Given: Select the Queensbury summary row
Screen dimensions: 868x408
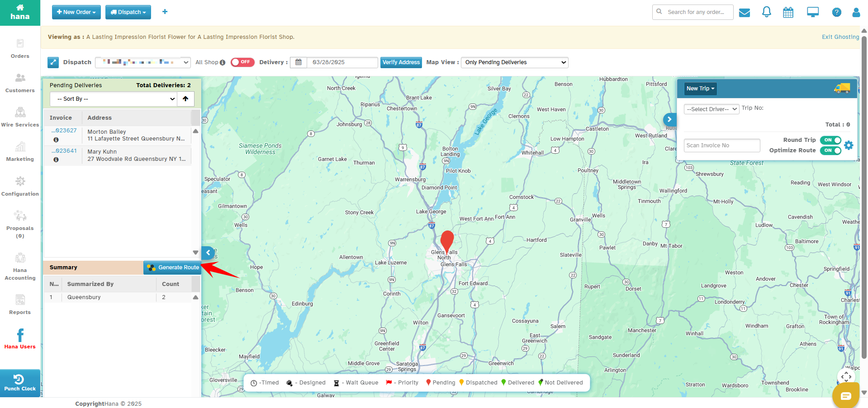Looking at the screenshot, I should (x=118, y=297).
